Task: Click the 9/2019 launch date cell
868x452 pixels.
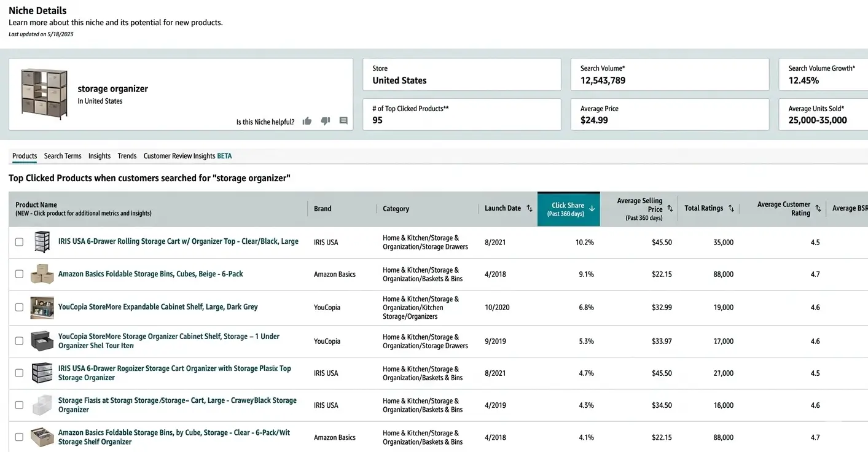Action: 495,341
